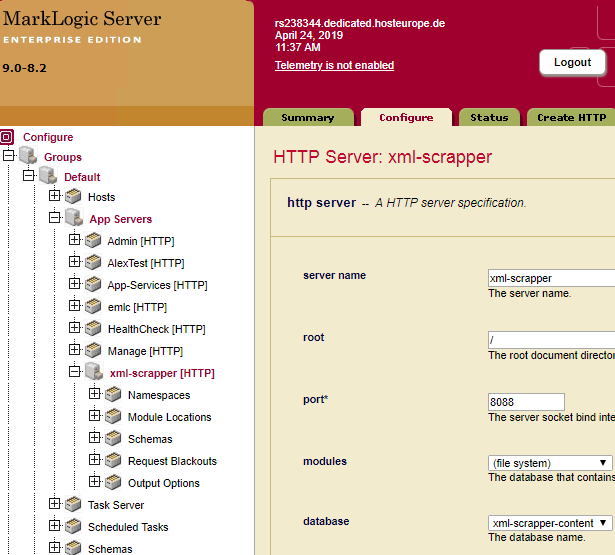Open the Groups link

click(x=63, y=157)
